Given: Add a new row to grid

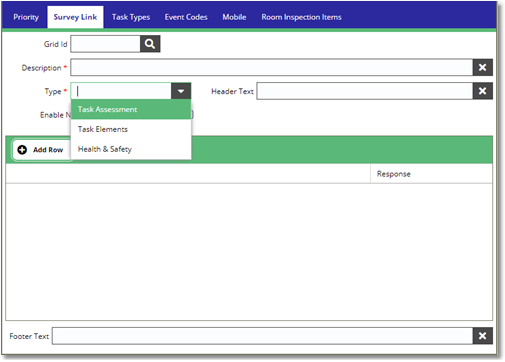Looking at the screenshot, I should coord(41,150).
